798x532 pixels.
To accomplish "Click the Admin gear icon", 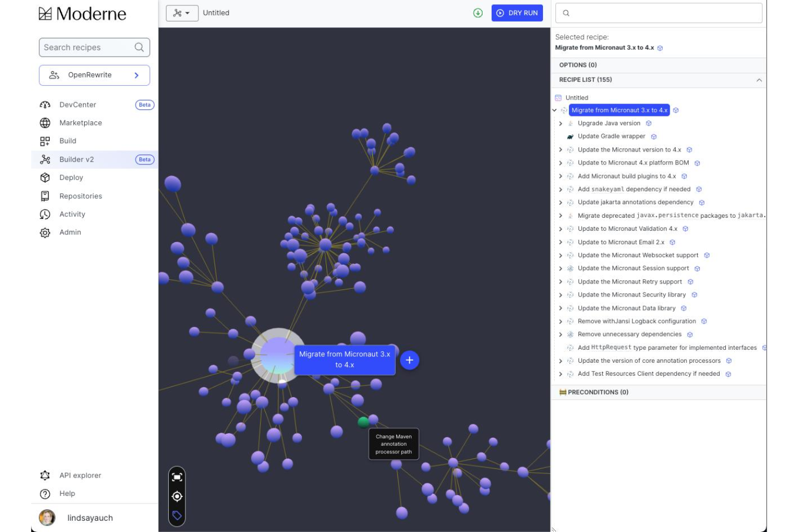I will coord(45,232).
